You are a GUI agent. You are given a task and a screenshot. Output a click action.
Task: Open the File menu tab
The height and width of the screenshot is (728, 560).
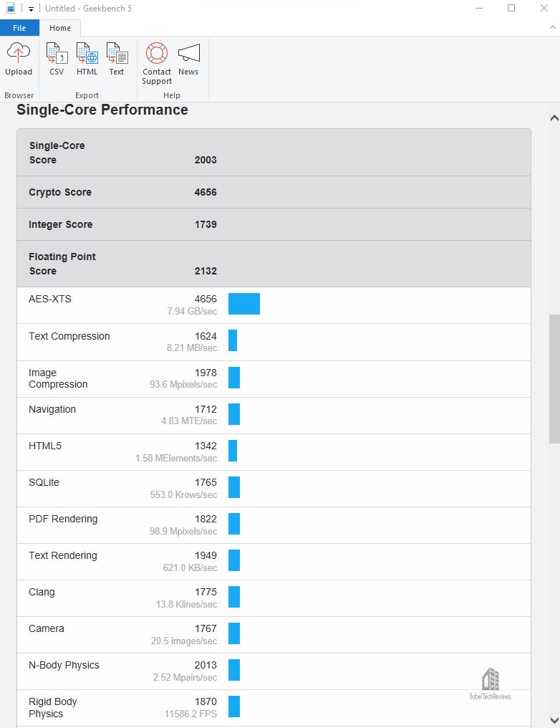19,28
